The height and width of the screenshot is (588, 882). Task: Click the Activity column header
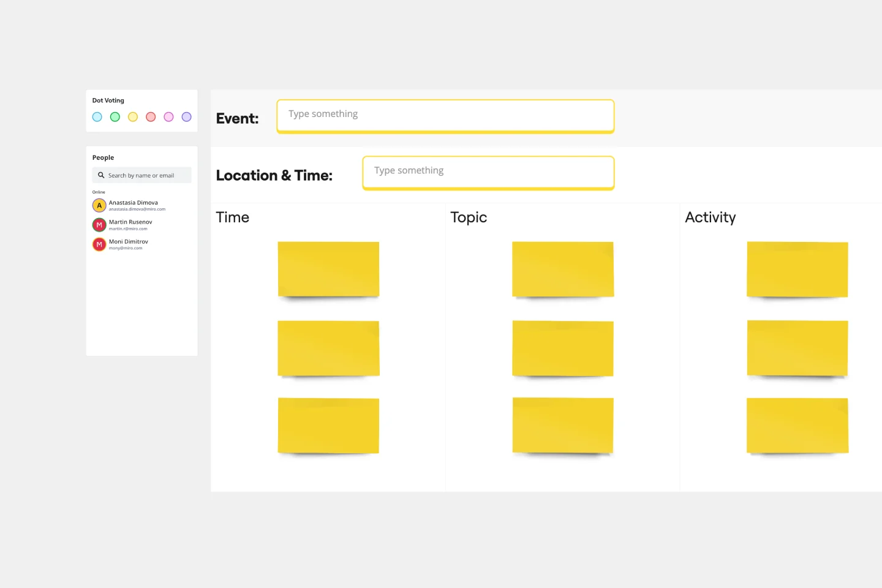[x=710, y=217]
